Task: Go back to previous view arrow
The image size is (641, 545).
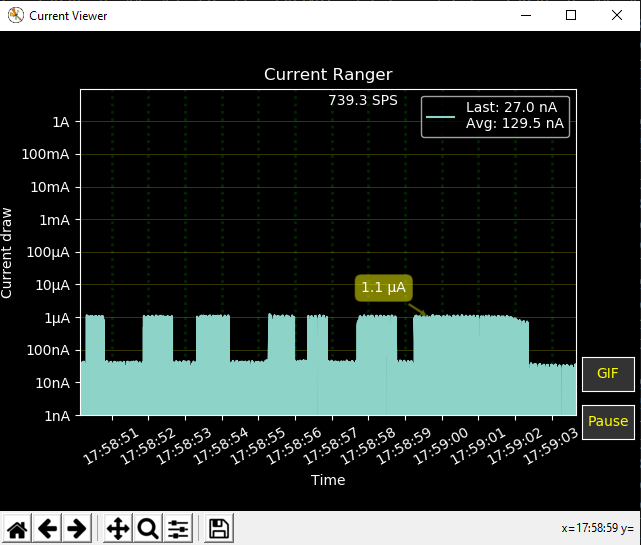Action: point(47,529)
